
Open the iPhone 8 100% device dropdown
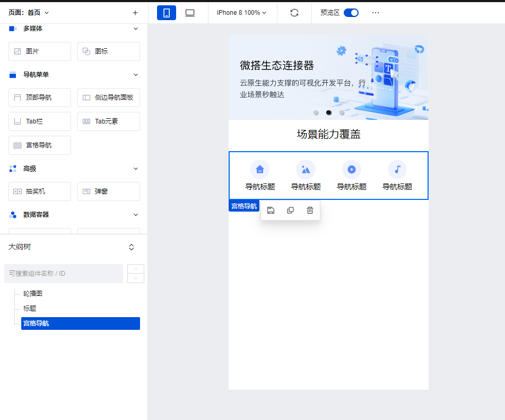(241, 13)
